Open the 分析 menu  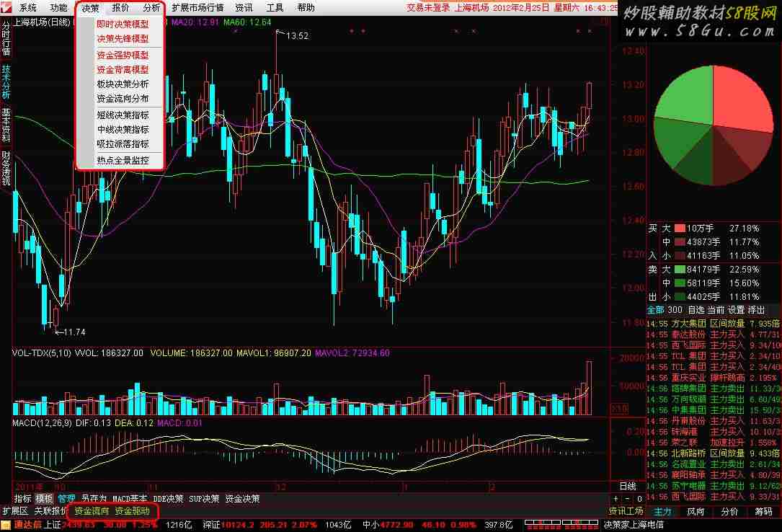tap(151, 7)
